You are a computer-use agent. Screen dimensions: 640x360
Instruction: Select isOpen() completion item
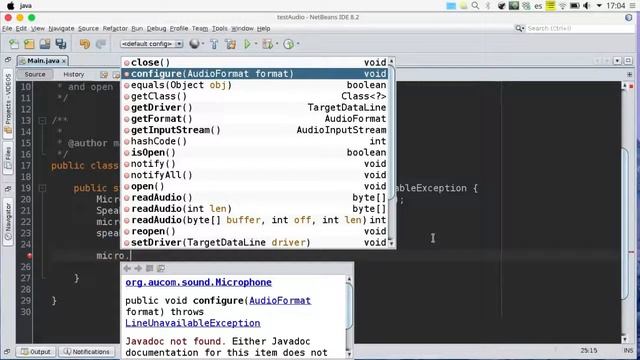click(254, 152)
